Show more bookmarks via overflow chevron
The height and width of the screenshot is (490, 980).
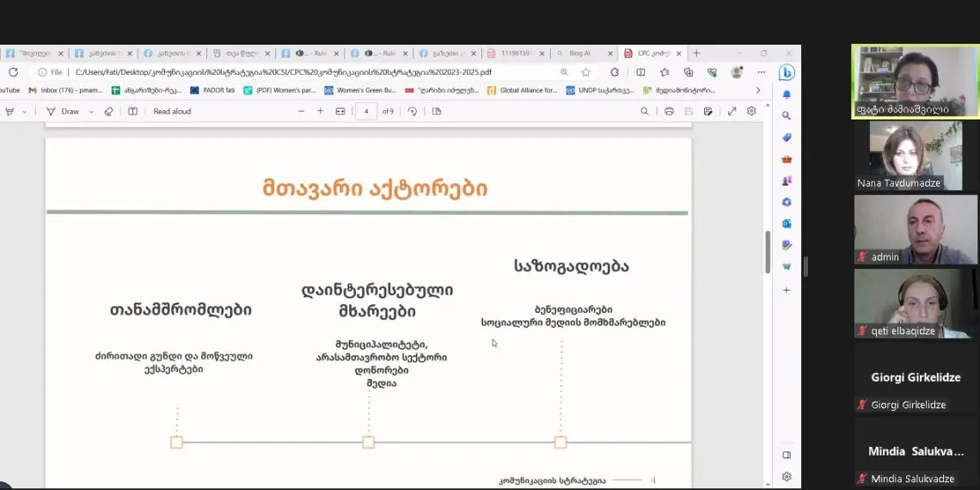pos(757,90)
